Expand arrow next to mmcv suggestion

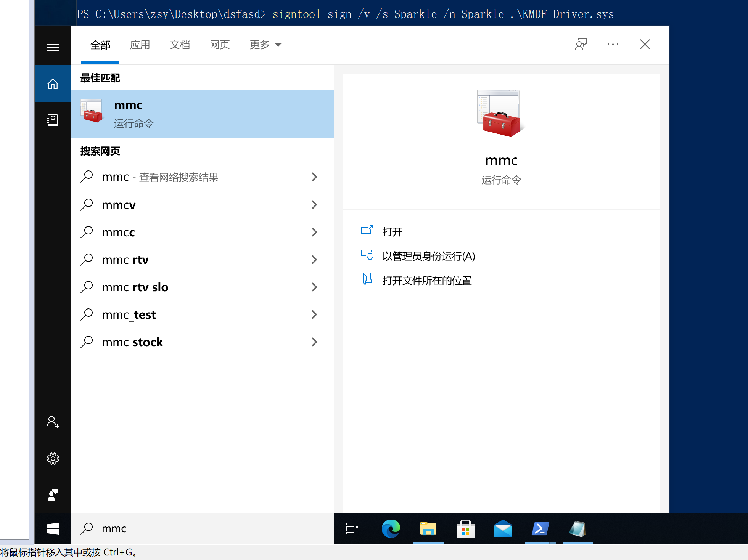coord(314,205)
